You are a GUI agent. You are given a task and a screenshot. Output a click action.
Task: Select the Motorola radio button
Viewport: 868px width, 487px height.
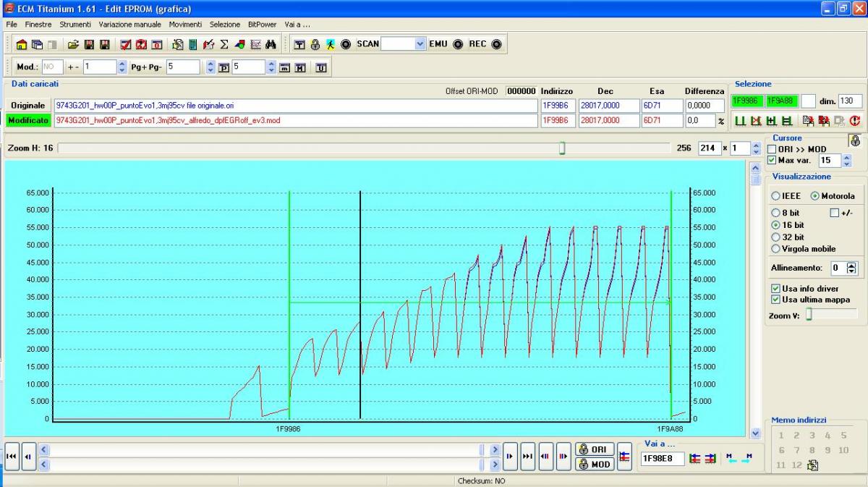pos(815,196)
